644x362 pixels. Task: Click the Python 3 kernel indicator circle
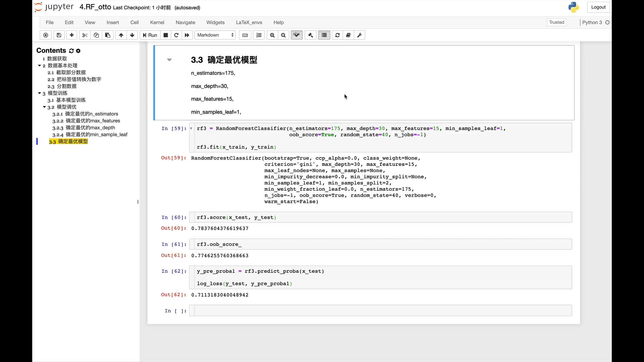[607, 22]
